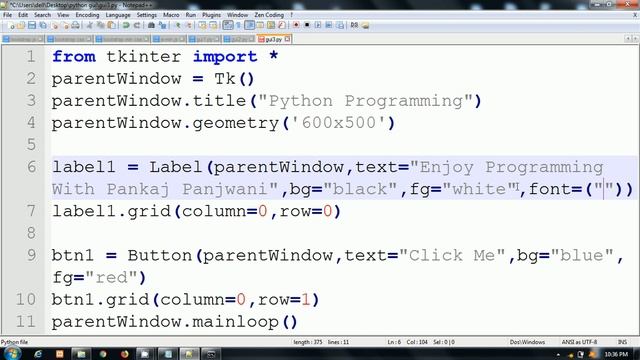Click the Paste toolbar icon
Viewport: 640px width, 360px height.
(111, 25)
